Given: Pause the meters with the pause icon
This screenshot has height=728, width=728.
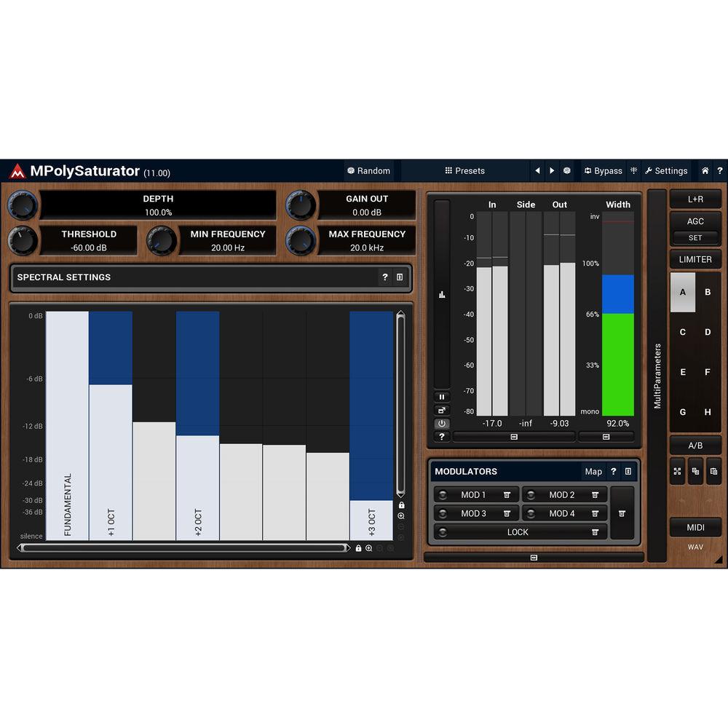Looking at the screenshot, I should (441, 397).
